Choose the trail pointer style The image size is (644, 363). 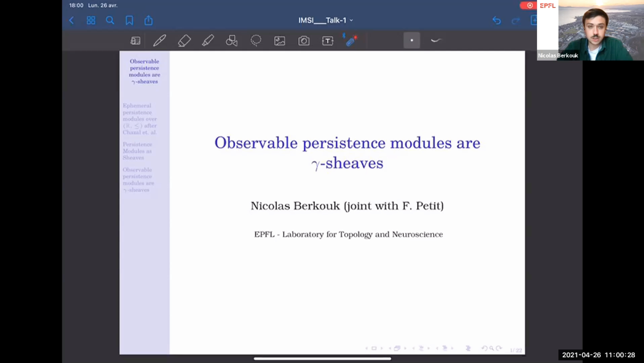[x=436, y=40]
